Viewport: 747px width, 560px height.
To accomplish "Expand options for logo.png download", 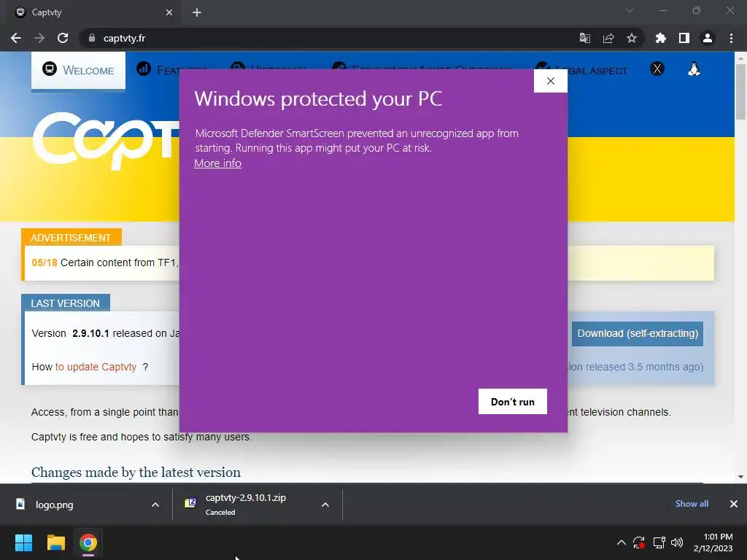I will (x=155, y=505).
